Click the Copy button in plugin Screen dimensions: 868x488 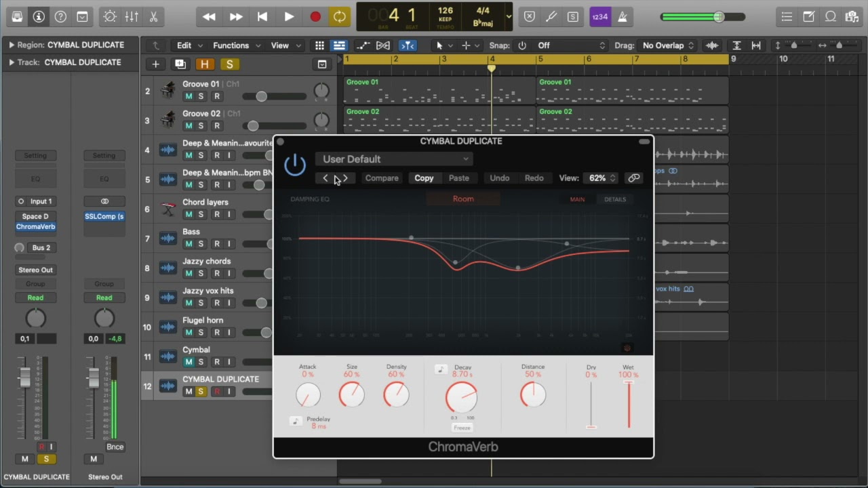424,178
